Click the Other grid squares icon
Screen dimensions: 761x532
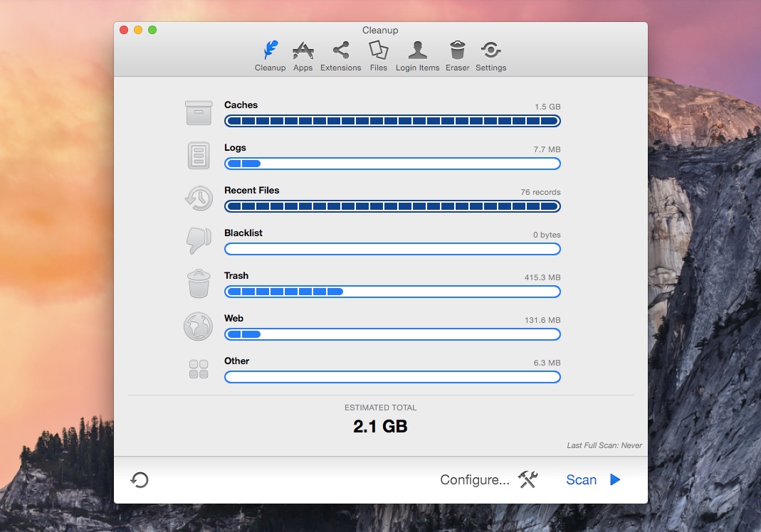pos(199,369)
